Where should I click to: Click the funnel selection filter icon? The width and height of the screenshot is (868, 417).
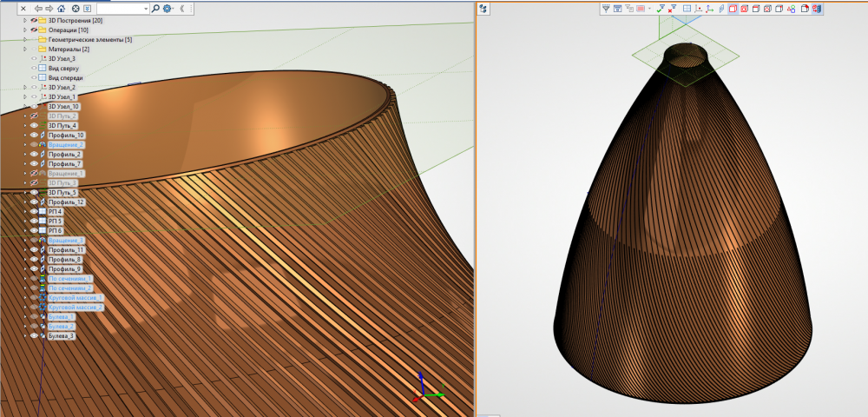point(606,9)
